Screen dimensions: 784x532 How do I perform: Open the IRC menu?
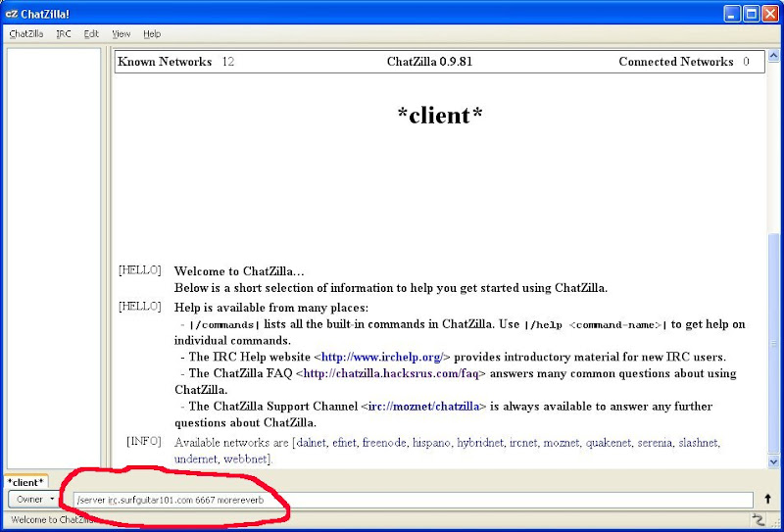[x=64, y=33]
